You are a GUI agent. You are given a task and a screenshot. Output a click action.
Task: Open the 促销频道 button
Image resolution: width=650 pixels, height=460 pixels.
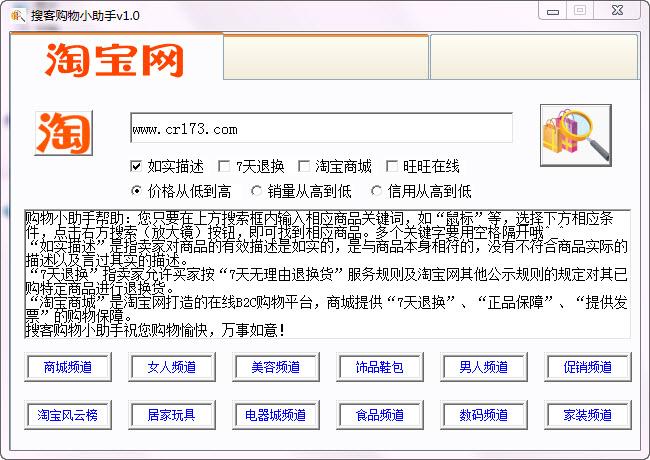click(x=588, y=367)
